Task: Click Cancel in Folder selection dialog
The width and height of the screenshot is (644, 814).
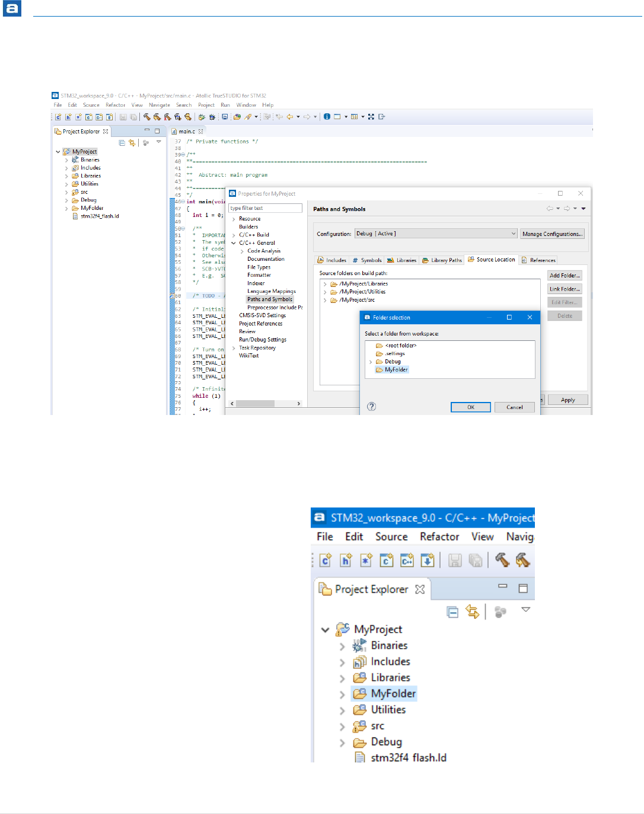Action: point(515,407)
